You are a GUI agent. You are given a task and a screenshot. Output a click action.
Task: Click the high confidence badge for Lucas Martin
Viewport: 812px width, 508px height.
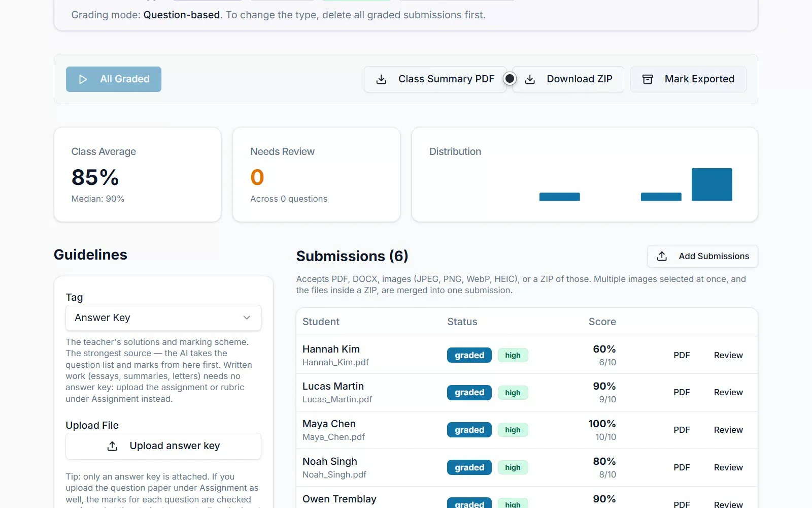513,393
